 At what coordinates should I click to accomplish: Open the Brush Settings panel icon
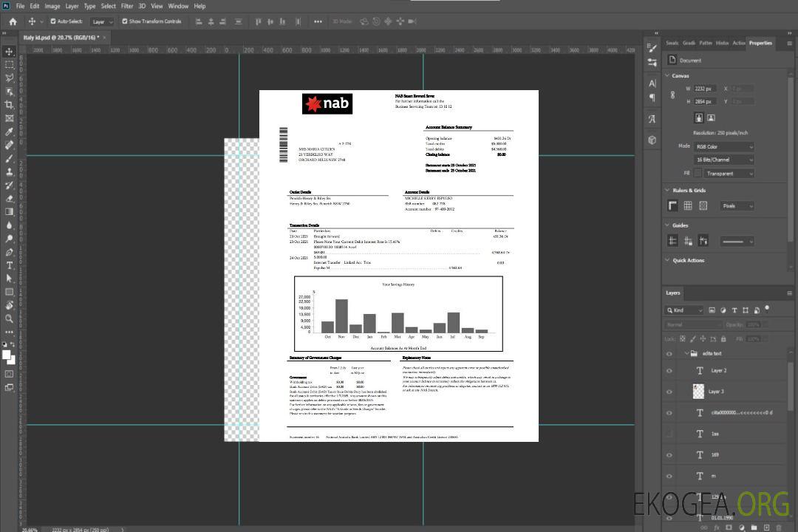(652, 48)
